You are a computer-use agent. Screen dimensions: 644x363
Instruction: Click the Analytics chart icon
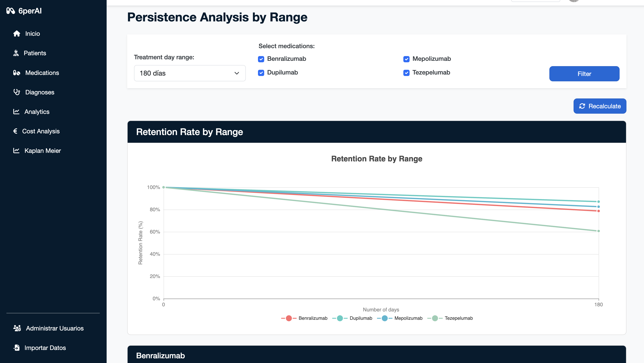point(16,112)
